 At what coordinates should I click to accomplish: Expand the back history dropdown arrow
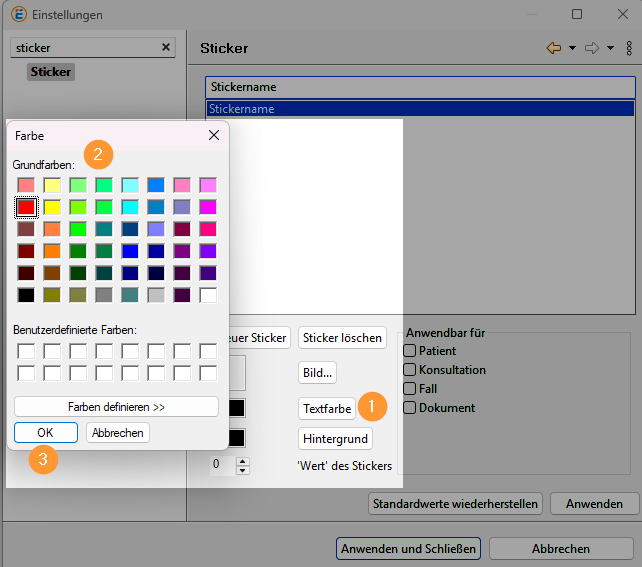point(572,48)
